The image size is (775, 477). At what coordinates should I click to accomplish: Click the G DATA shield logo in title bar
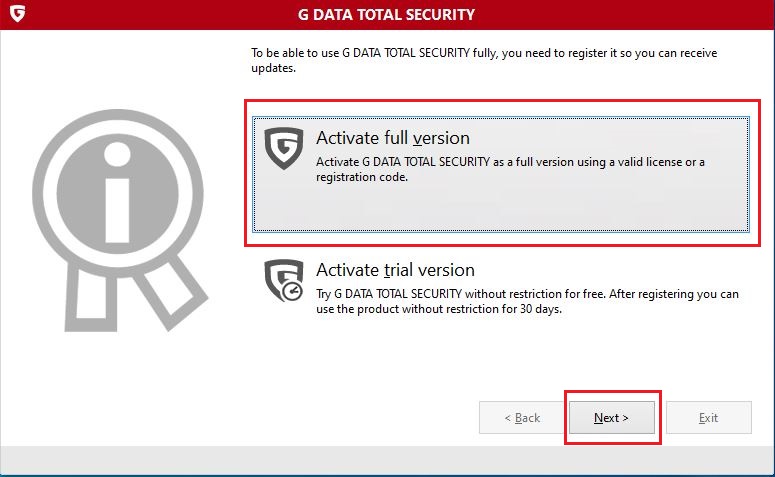17,13
